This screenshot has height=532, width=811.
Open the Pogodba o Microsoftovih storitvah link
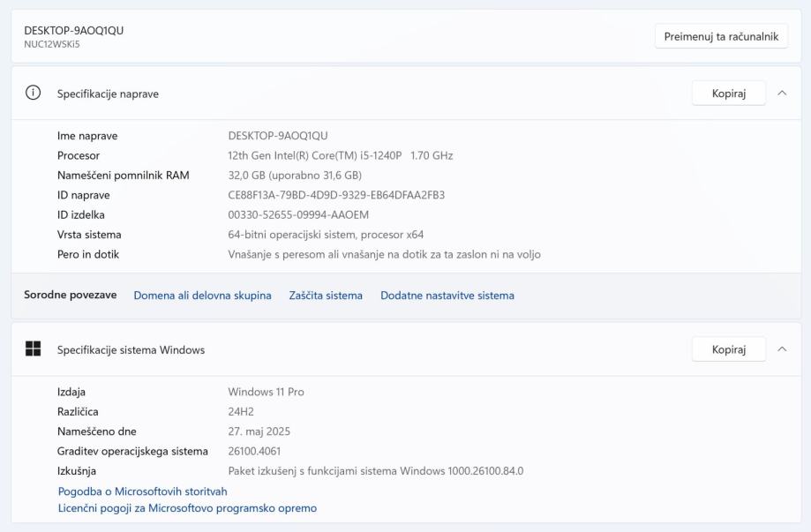click(142, 491)
